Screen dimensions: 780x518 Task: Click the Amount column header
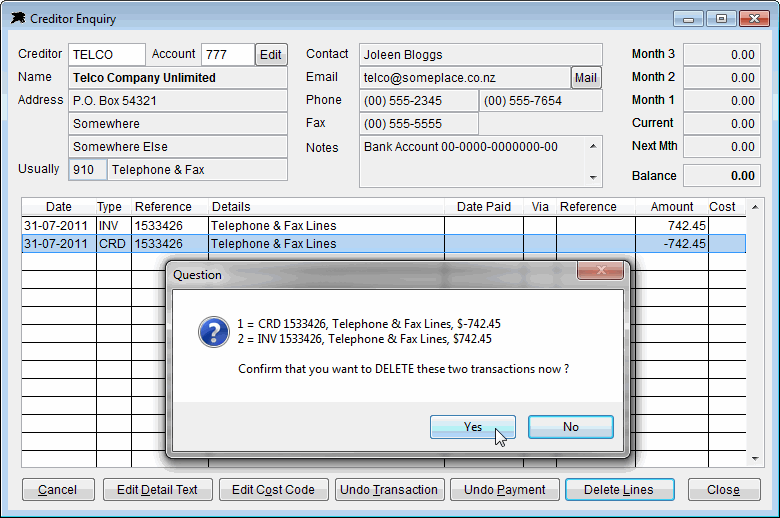(x=671, y=207)
